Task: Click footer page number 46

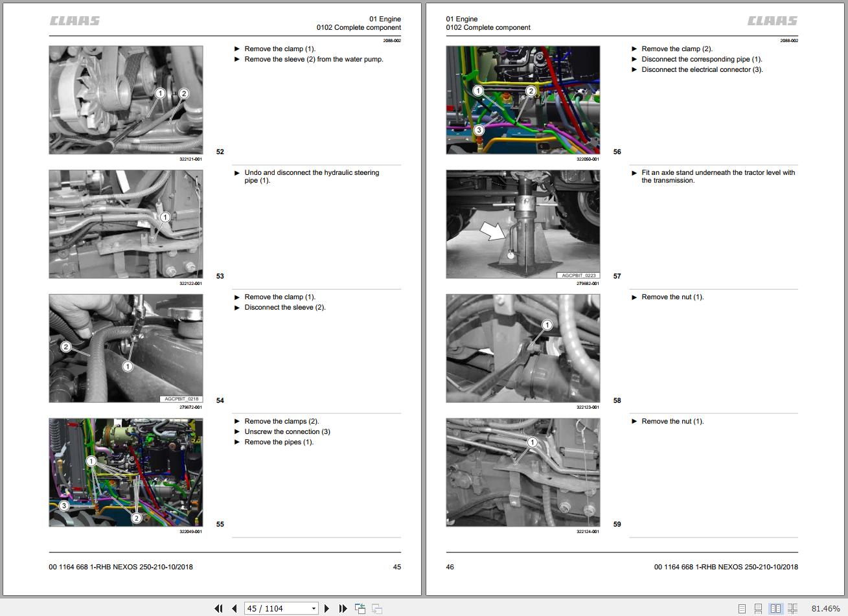Action: coord(450,567)
